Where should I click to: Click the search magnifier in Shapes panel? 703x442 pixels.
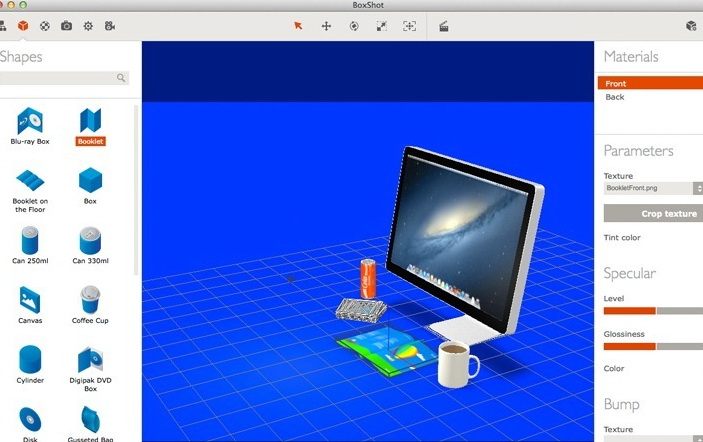[121, 78]
